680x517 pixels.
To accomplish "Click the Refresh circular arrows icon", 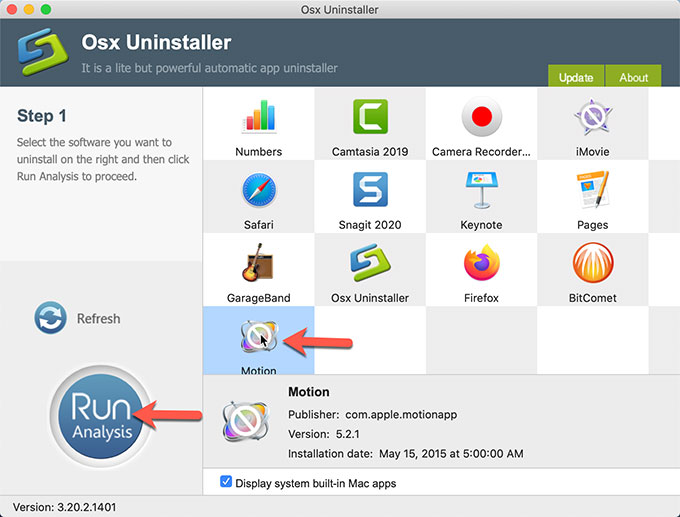I will click(x=50, y=318).
